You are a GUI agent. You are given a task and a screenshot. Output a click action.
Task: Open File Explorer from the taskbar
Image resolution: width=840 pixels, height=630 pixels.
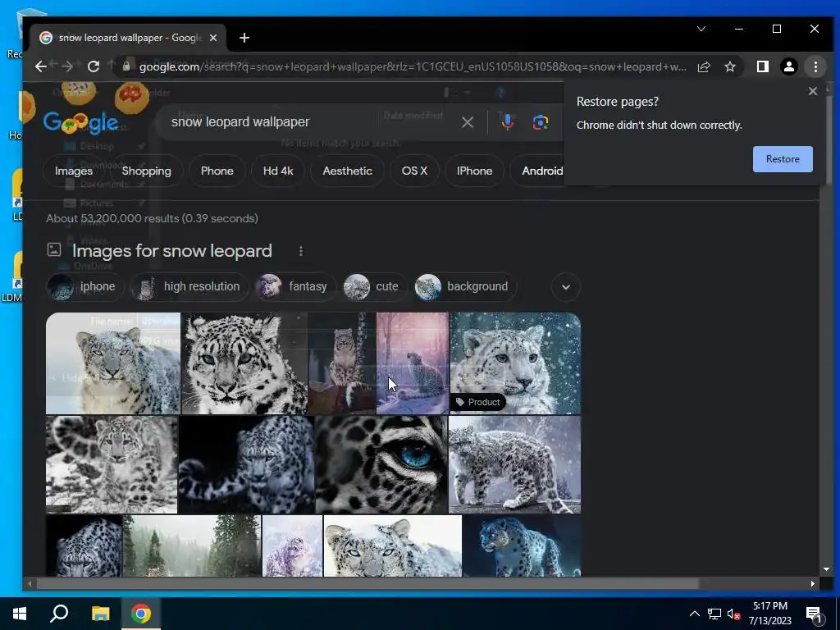click(100, 614)
